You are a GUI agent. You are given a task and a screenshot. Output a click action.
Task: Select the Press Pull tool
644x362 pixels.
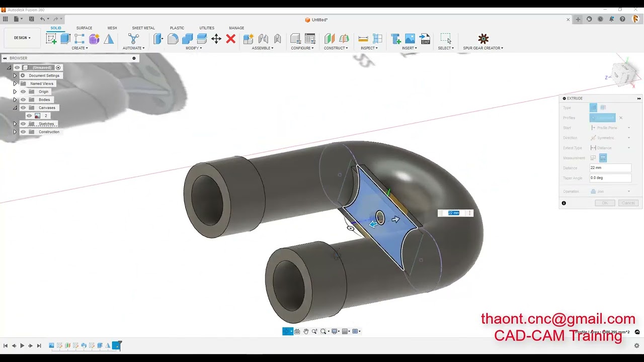coord(158,39)
